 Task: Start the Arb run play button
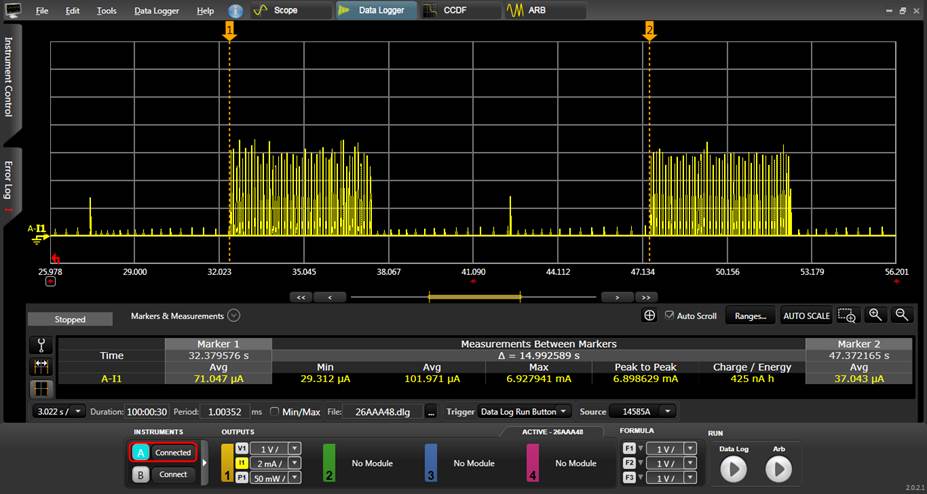pyautogui.click(x=779, y=470)
